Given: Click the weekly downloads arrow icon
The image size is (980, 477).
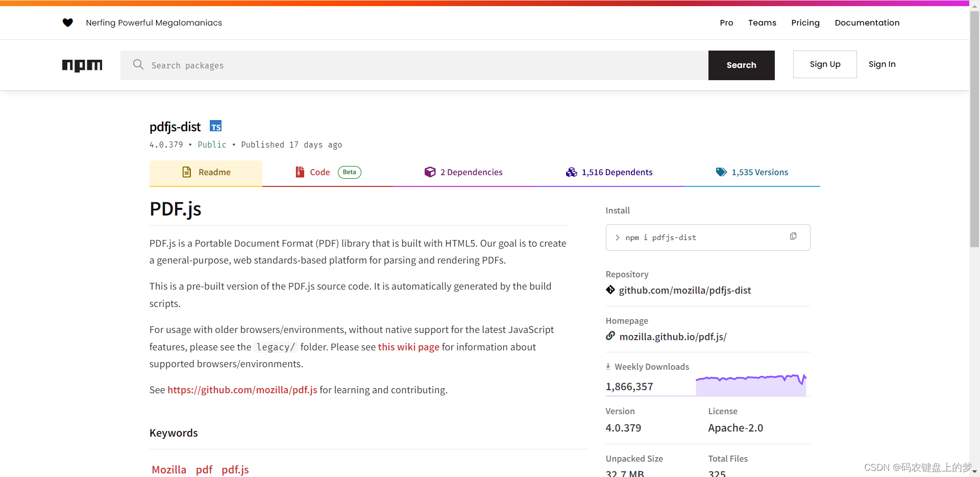Looking at the screenshot, I should click(x=608, y=366).
